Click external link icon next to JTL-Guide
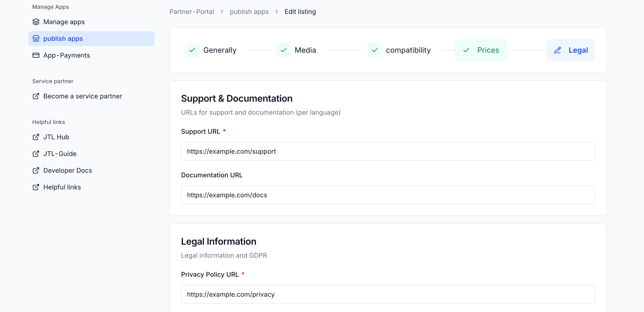 pyautogui.click(x=36, y=154)
